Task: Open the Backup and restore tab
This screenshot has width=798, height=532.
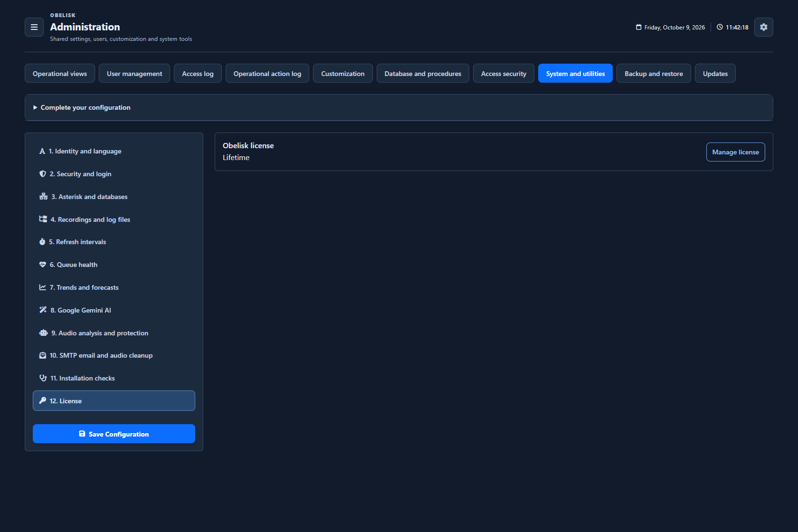Action: coord(654,74)
